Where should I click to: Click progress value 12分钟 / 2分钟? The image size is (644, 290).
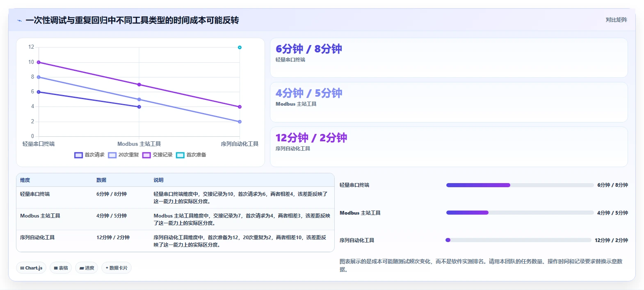tap(611, 240)
